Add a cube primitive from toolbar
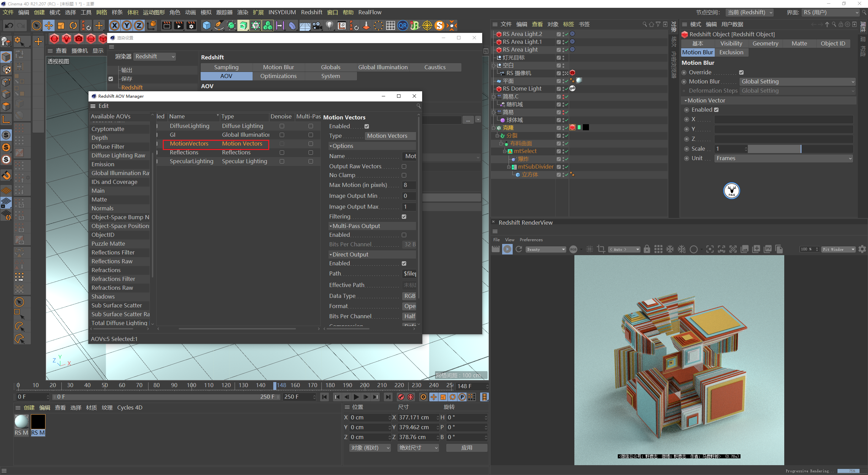 [206, 25]
